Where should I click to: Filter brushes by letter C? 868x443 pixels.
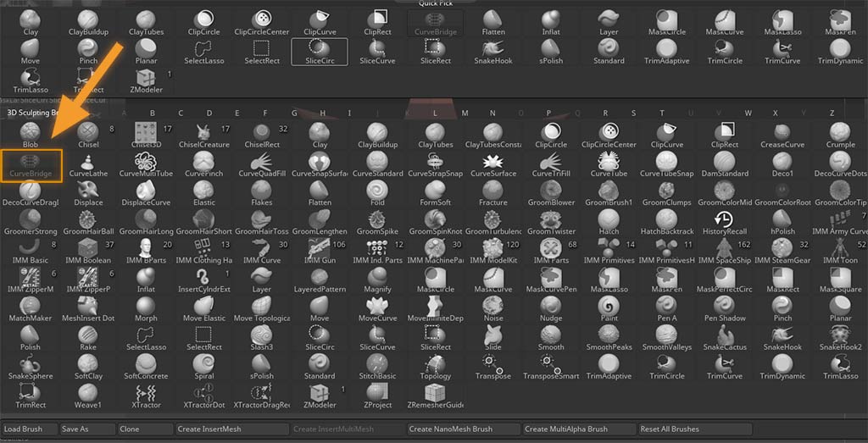click(x=181, y=113)
